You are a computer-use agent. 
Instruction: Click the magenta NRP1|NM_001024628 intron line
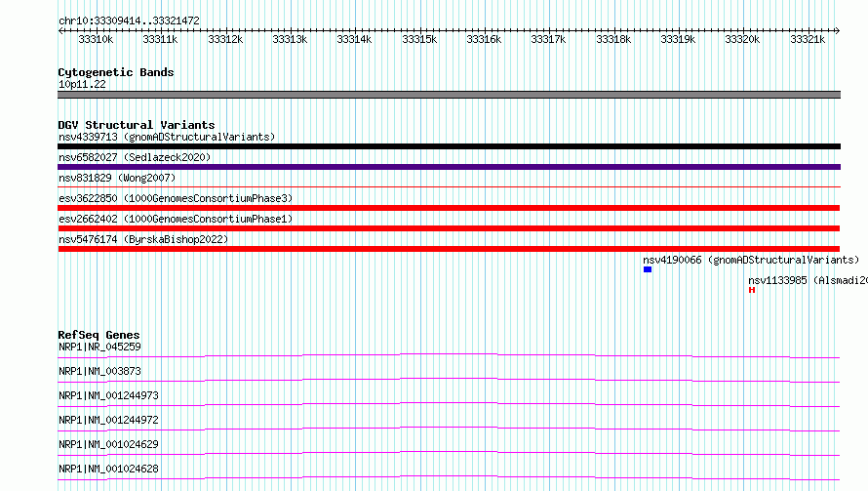449,477
